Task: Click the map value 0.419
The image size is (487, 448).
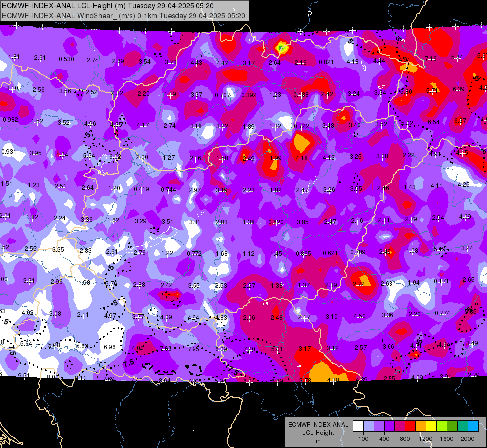Action: tap(141, 189)
